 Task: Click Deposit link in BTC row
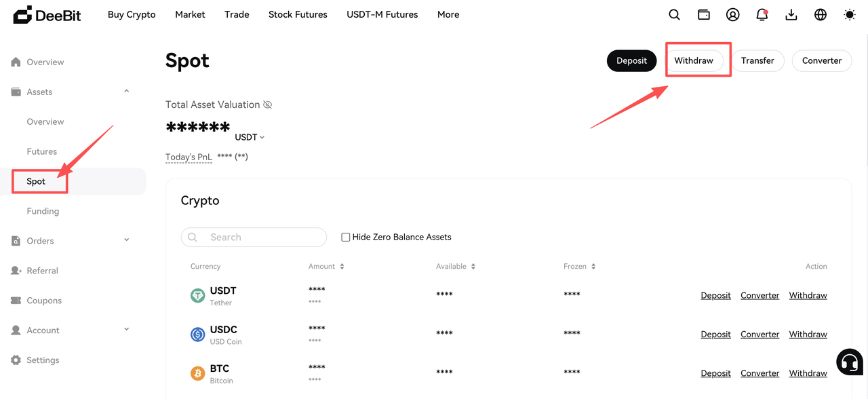715,373
